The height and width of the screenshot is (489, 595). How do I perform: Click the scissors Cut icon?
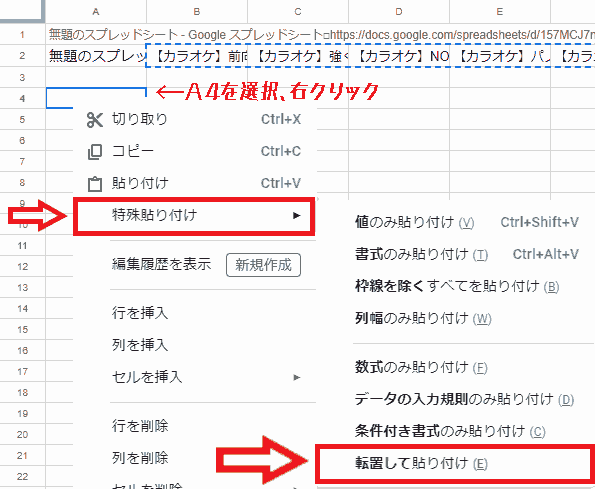pos(94,120)
